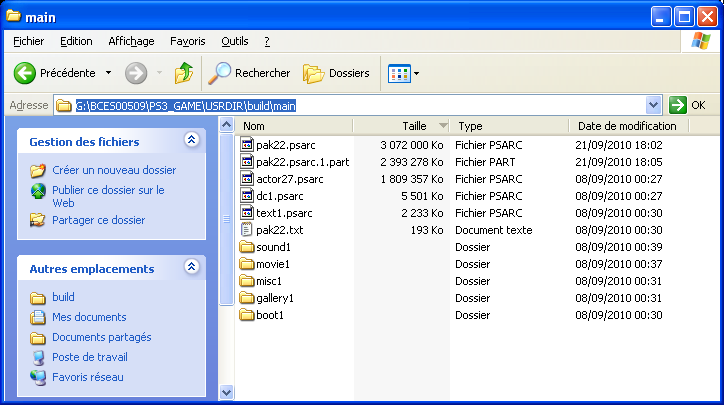The height and width of the screenshot is (405, 725).
Task: Select the sound1 folder icon
Action: coord(248,247)
